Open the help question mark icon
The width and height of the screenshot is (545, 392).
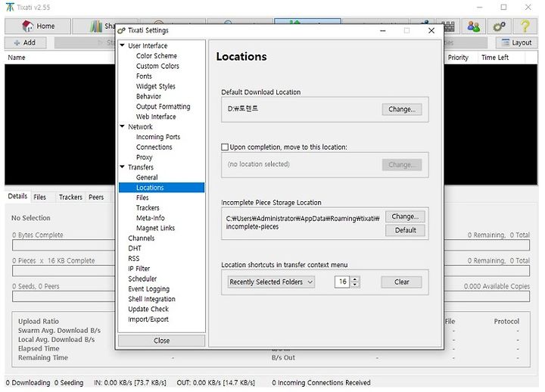pyautogui.click(x=525, y=26)
